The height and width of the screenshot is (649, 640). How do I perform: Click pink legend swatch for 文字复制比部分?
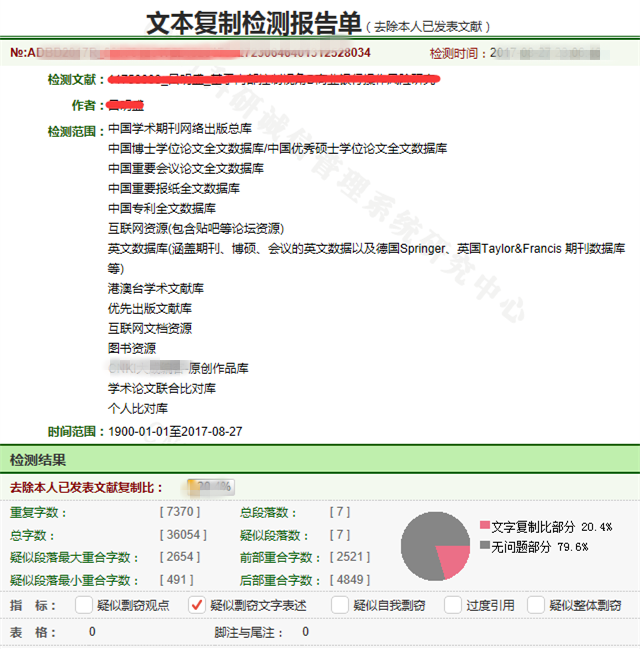[485, 525]
